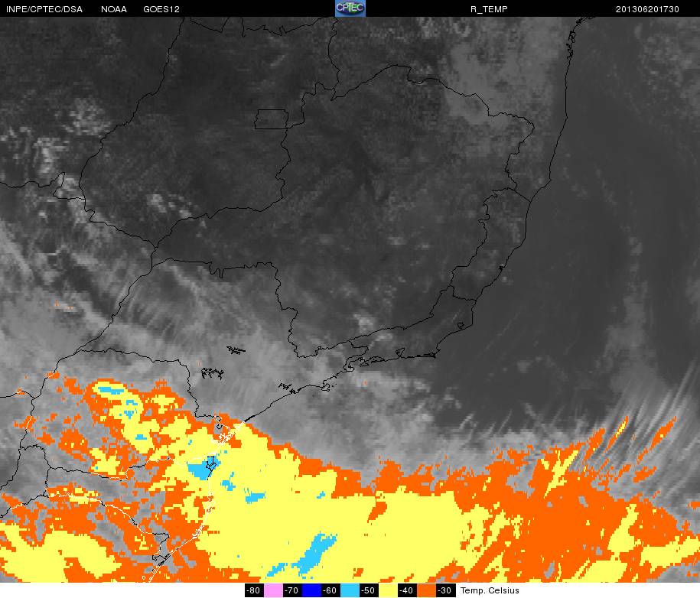Image resolution: width=700 pixels, height=598 pixels.
Task: Click the -50 legend value
Action: 369,590
